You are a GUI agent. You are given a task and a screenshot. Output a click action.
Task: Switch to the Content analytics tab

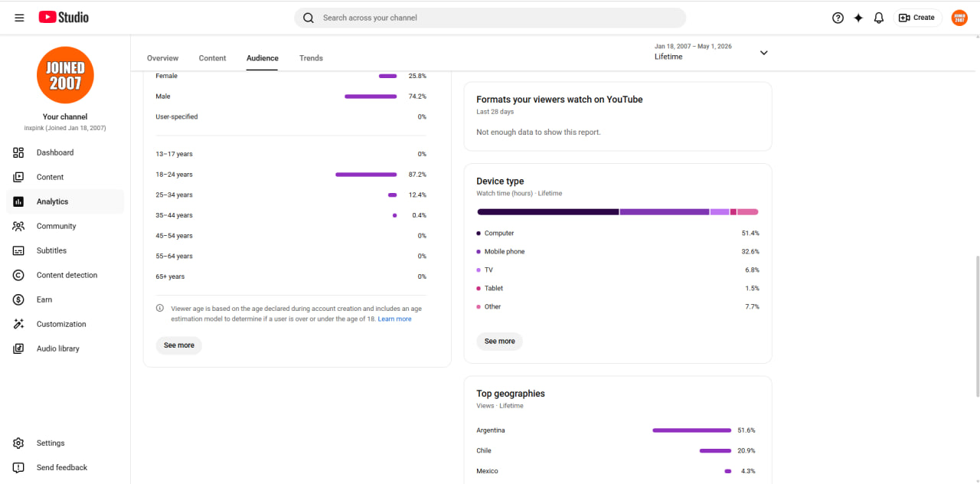212,58
